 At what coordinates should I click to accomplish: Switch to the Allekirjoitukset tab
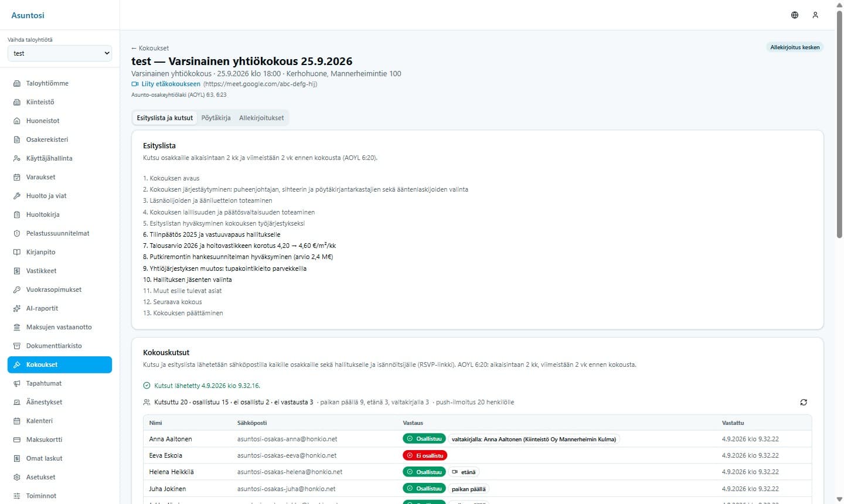261,118
